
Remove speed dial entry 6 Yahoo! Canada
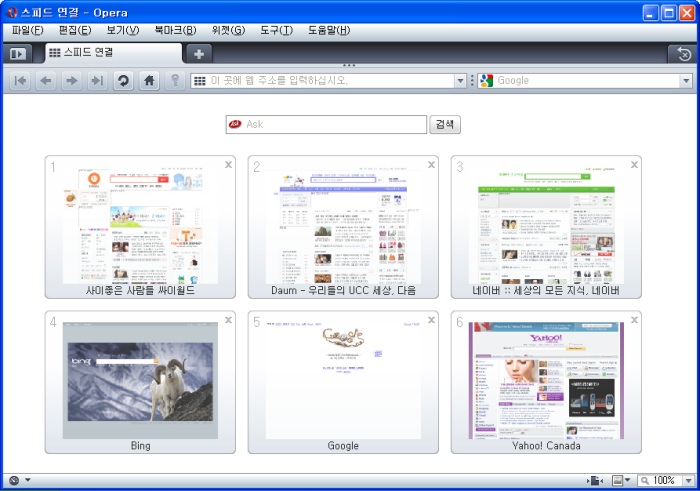pyautogui.click(x=634, y=320)
